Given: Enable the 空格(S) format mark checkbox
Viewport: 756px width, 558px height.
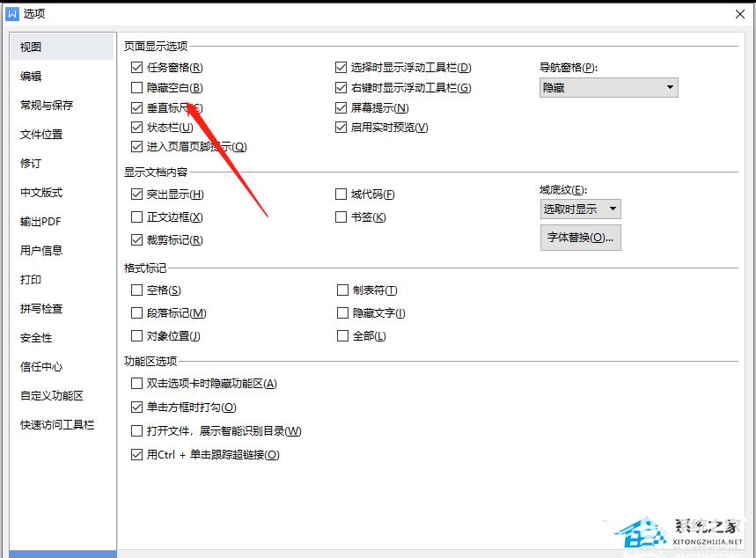Looking at the screenshot, I should click(137, 290).
